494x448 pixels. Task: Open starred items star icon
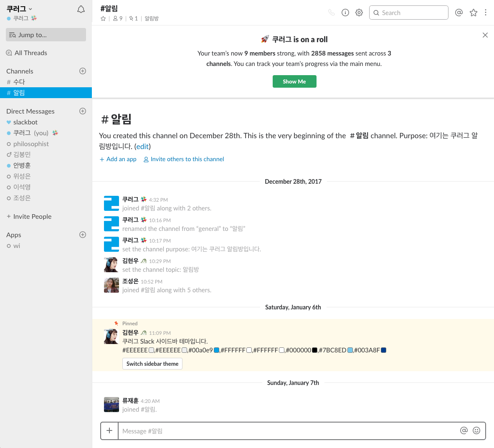(x=473, y=13)
